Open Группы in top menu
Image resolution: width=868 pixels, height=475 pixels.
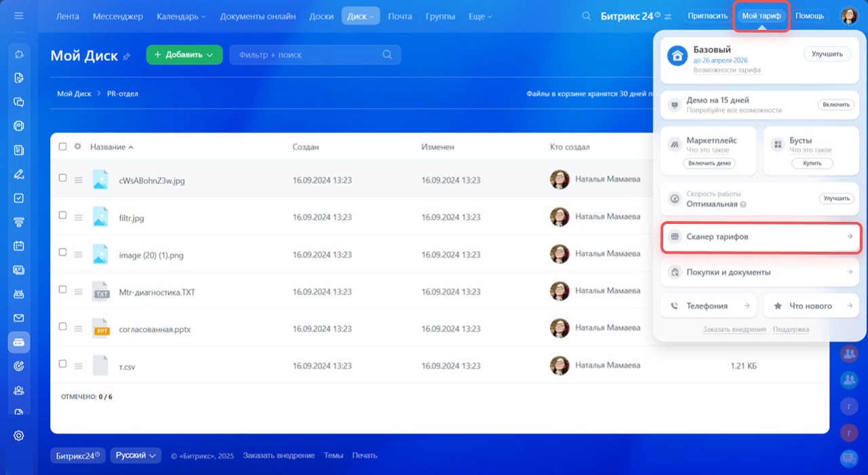[441, 16]
